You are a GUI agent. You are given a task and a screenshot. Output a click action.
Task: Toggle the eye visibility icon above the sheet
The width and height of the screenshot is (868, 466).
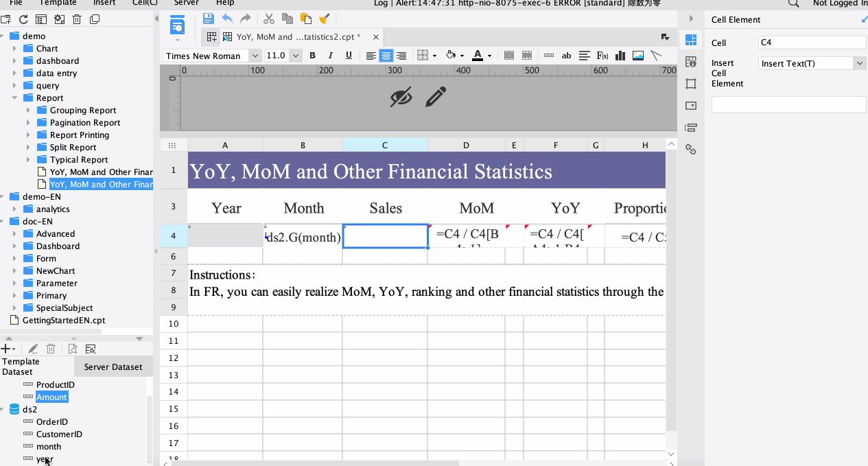[x=401, y=97]
